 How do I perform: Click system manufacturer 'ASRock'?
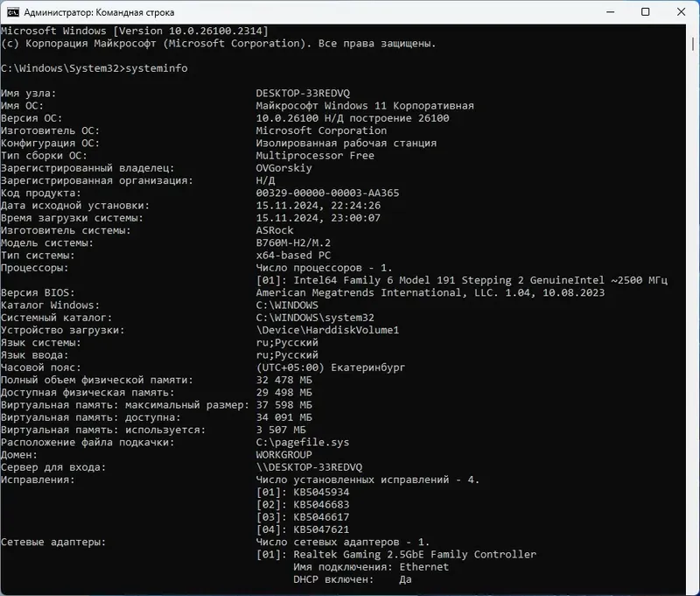point(275,231)
